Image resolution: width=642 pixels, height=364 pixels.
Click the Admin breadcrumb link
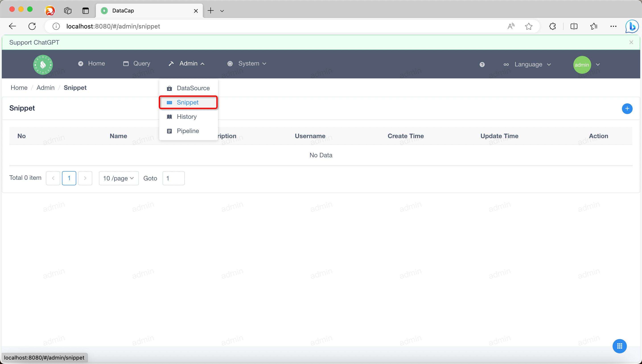45,88
